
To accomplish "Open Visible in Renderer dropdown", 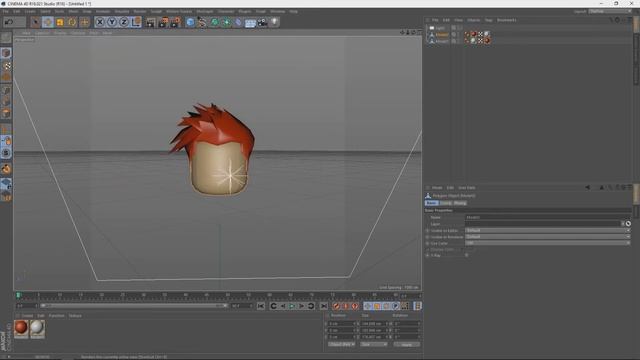I will (548, 237).
